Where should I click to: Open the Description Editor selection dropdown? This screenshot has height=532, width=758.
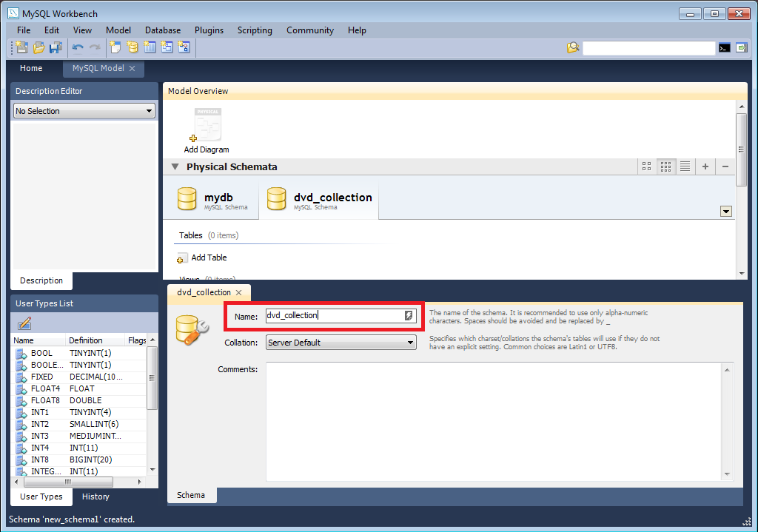(148, 110)
